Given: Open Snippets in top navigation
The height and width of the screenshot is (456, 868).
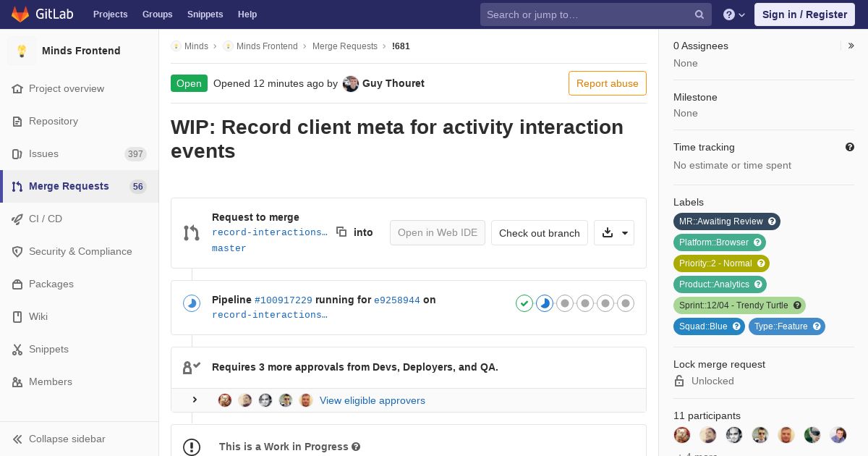Looking at the screenshot, I should pyautogui.click(x=205, y=14).
